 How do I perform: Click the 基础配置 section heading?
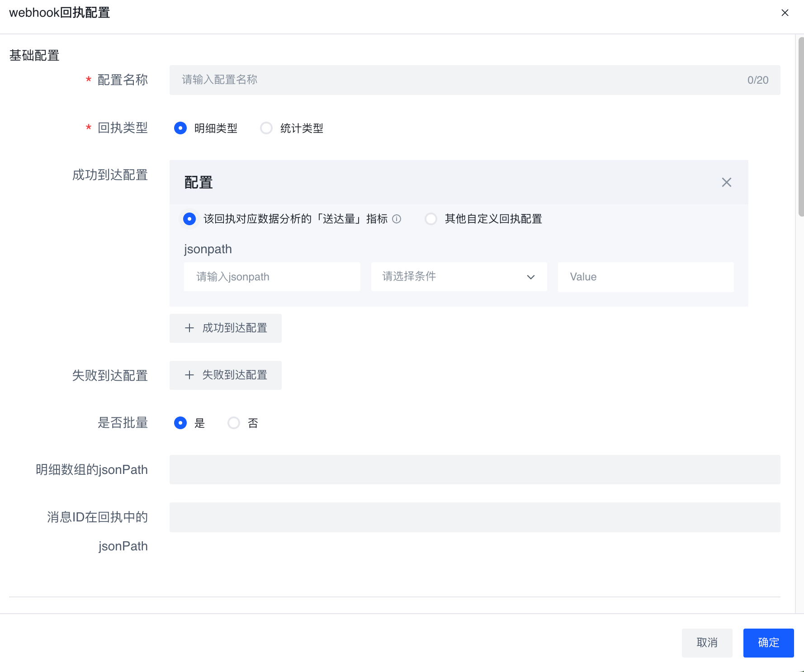point(34,56)
